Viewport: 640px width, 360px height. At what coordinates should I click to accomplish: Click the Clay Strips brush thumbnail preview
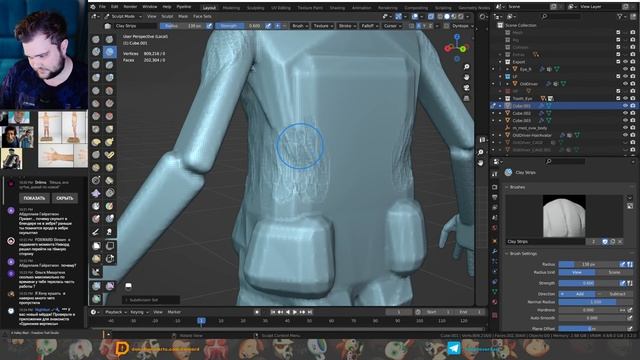(564, 216)
